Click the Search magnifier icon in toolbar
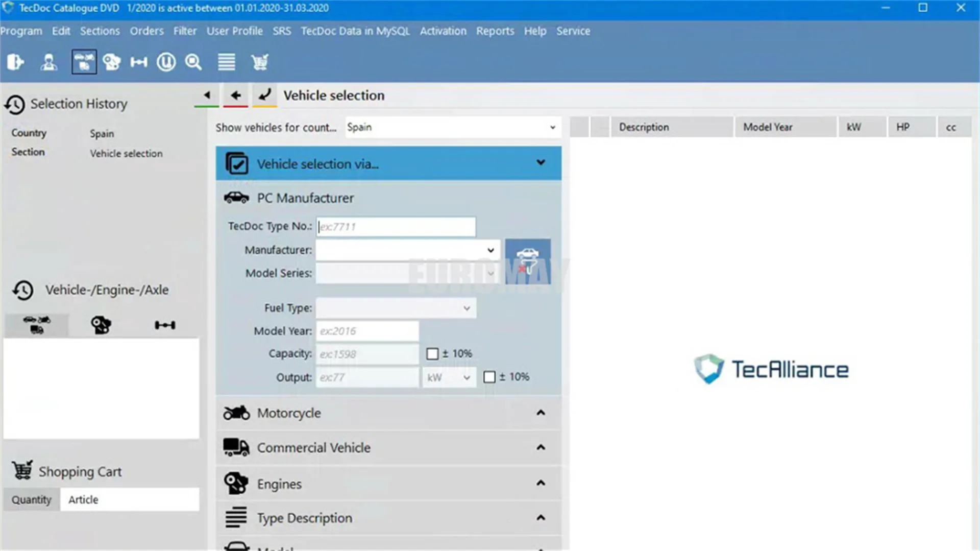980x551 pixels. 193,61
